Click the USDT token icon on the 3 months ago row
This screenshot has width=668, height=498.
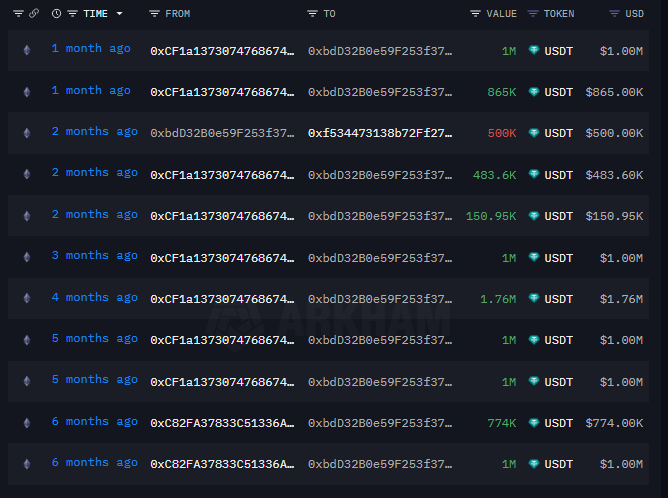[534, 257]
